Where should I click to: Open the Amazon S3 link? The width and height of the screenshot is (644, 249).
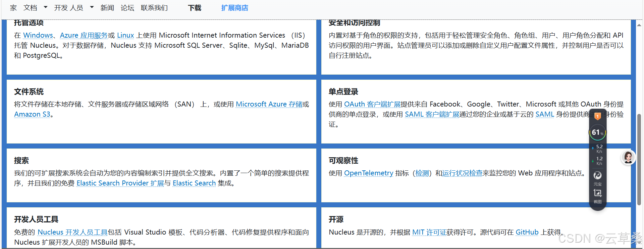[x=32, y=114]
